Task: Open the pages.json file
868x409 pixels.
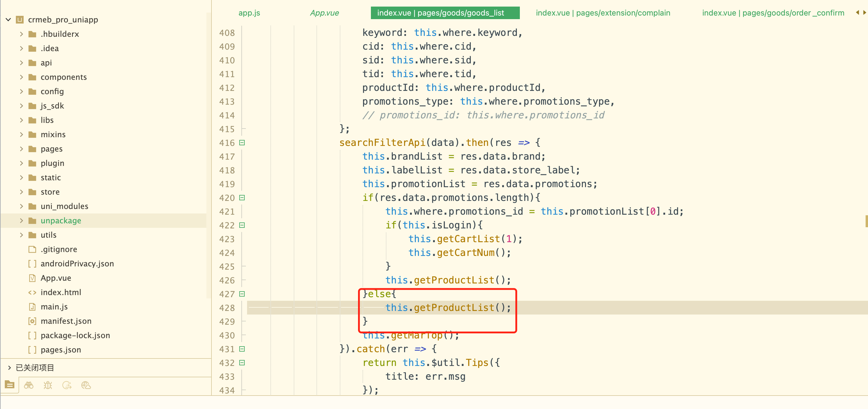Action: pos(61,350)
